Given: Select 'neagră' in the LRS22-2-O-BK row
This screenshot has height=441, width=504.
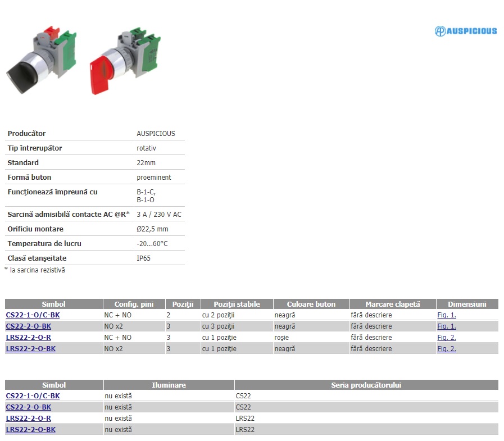Looking at the screenshot, I should pyautogui.click(x=285, y=349).
